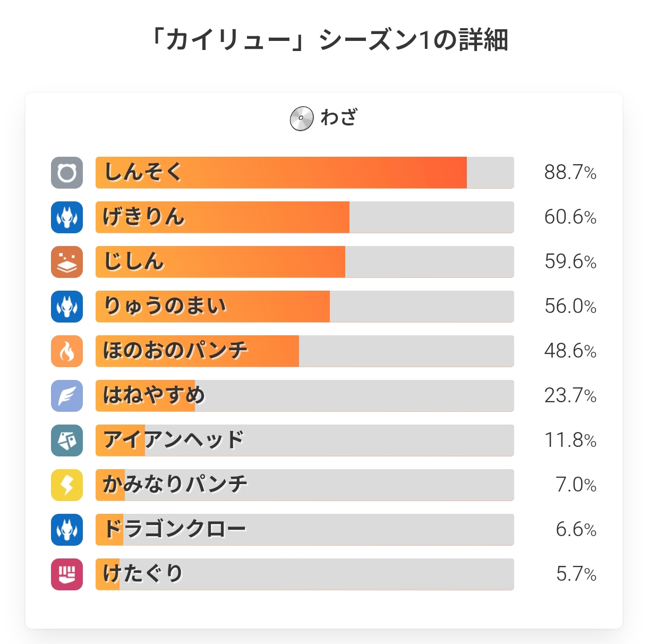Click the Fire type icon beside ほのおのパンチ
Screen dimensions: 648x644
(x=67, y=351)
